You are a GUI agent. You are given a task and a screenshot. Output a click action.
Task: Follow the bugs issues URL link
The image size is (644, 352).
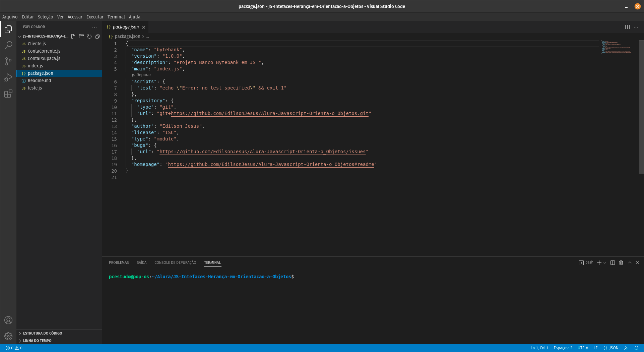click(262, 152)
